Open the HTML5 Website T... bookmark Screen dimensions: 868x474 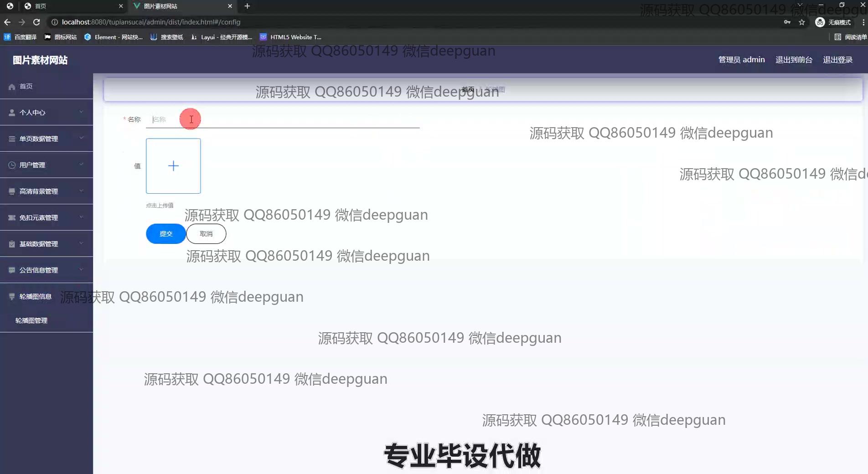click(291, 37)
